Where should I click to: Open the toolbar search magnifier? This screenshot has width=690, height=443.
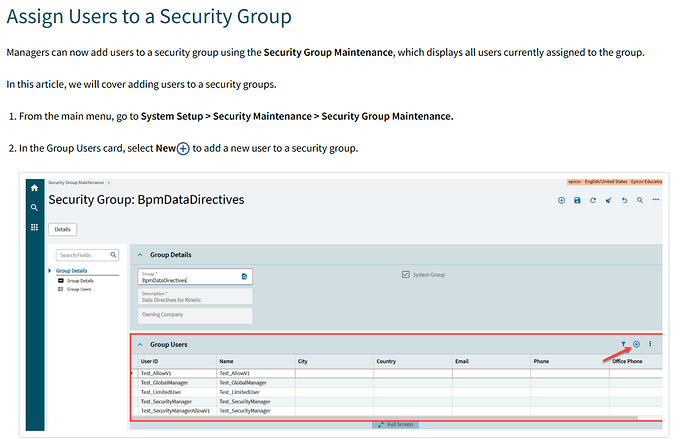(640, 201)
